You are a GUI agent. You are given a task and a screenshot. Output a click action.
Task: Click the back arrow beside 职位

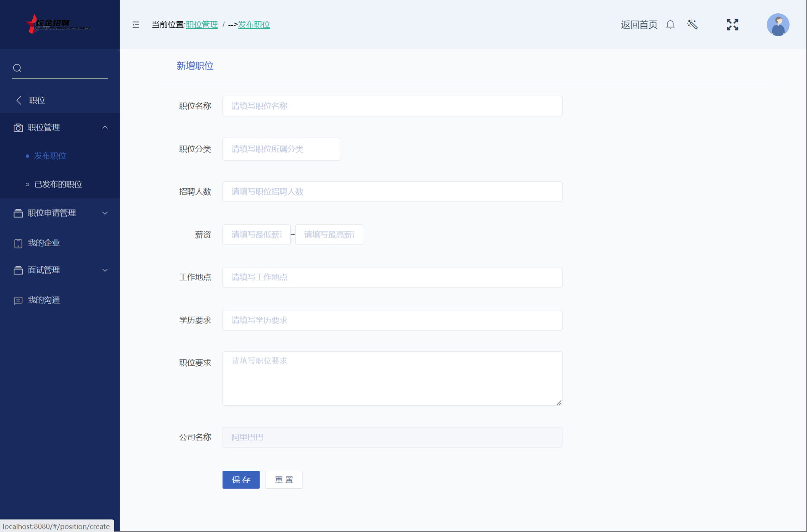[19, 100]
